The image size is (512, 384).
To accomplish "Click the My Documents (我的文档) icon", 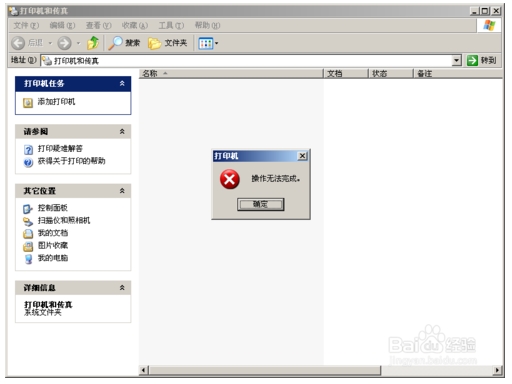I will 28,233.
